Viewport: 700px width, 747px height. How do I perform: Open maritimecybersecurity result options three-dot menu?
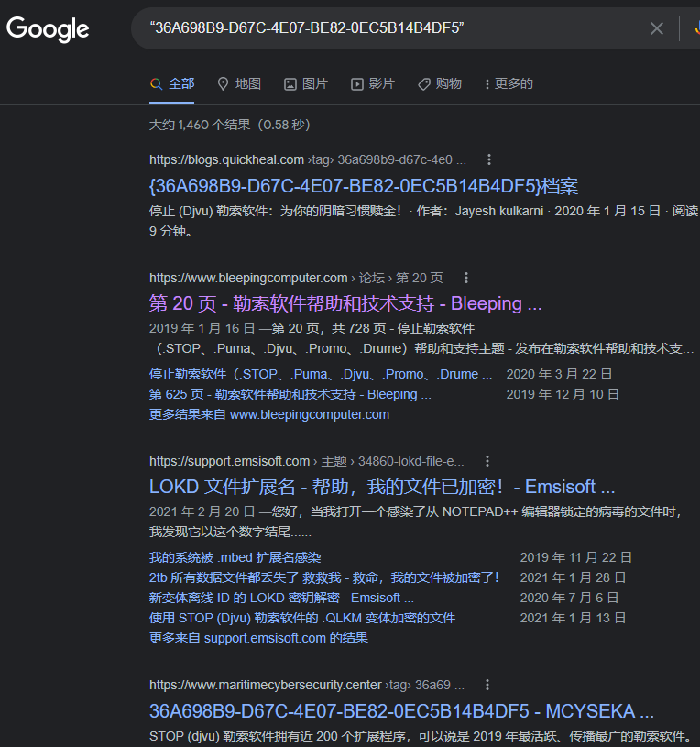487,685
